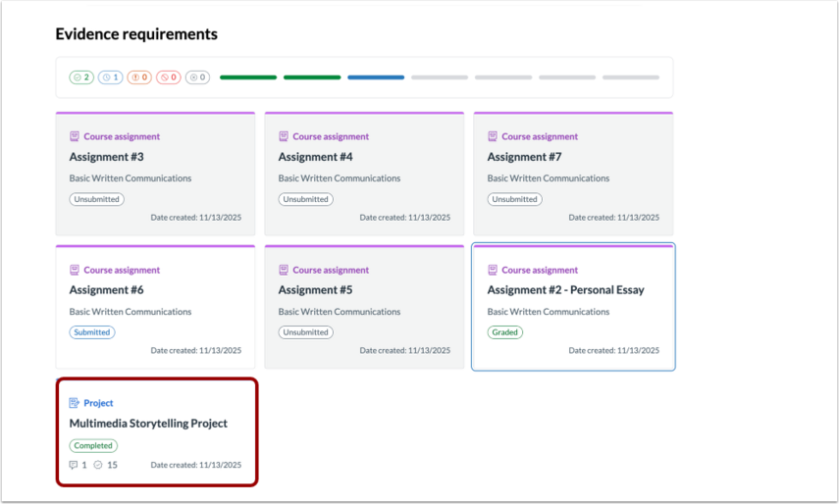Click the Submitted status pill on Assignment #6
The height and width of the screenshot is (504, 839).
pyautogui.click(x=92, y=332)
